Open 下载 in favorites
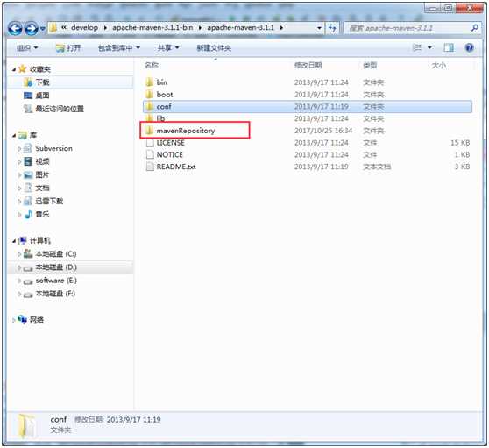This screenshot has height=448, width=489. (42, 82)
